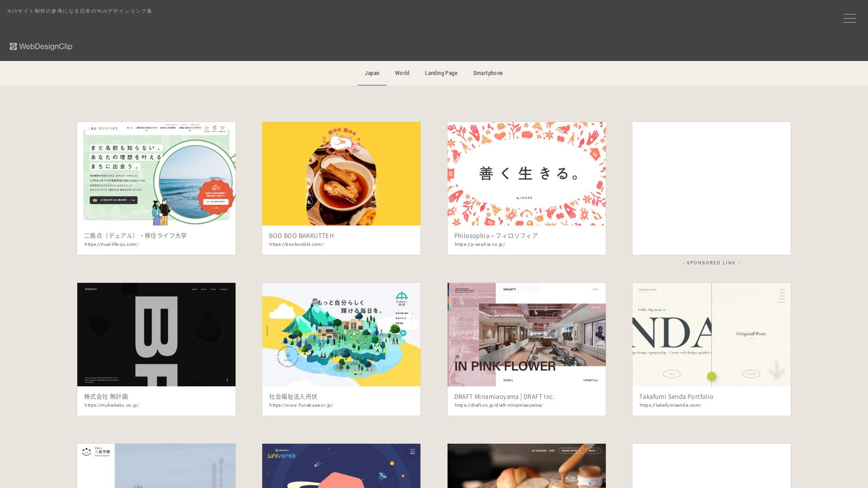Click the https://booboobkt.com/ URL

[297, 244]
